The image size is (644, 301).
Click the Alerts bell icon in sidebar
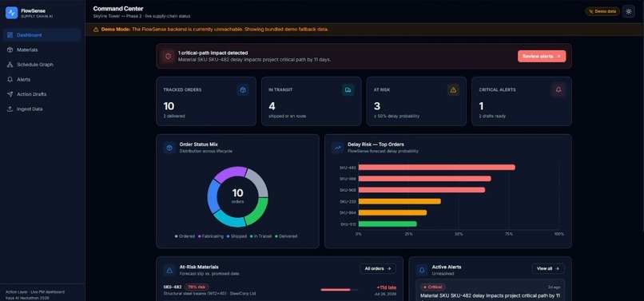pyautogui.click(x=10, y=79)
